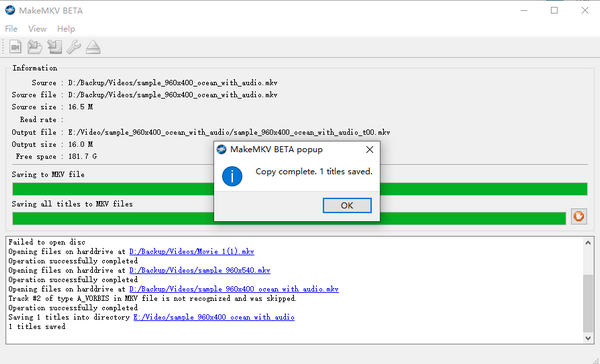600x364 pixels.
Task: Click the Open disc folder icon
Action: pyautogui.click(x=34, y=47)
